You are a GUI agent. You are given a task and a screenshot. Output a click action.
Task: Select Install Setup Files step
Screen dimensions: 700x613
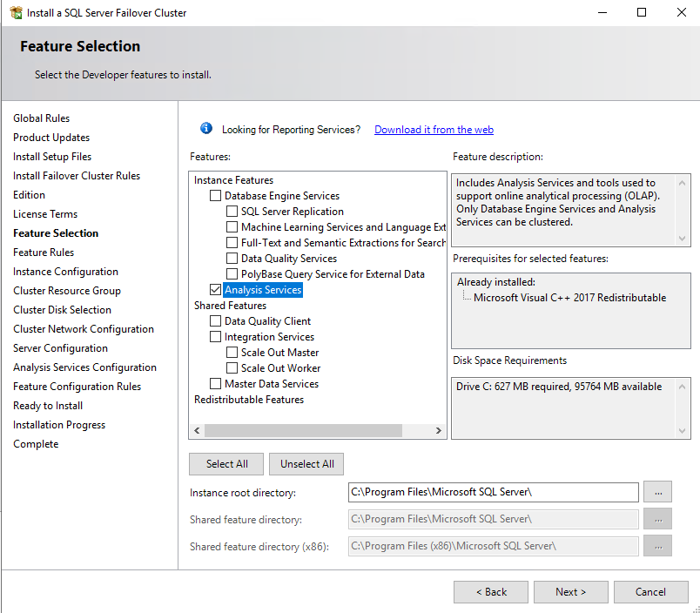pyautogui.click(x=52, y=157)
